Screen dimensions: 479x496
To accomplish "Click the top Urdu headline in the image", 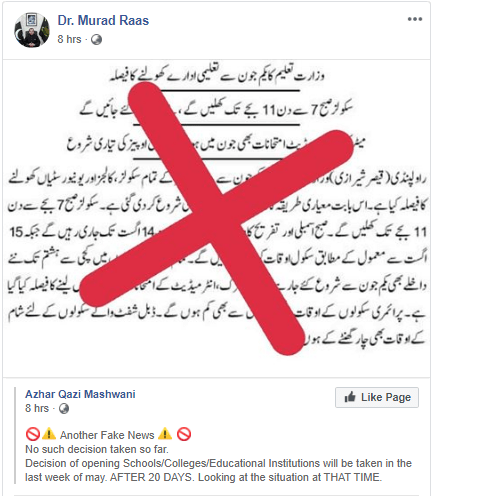I will tap(217, 75).
